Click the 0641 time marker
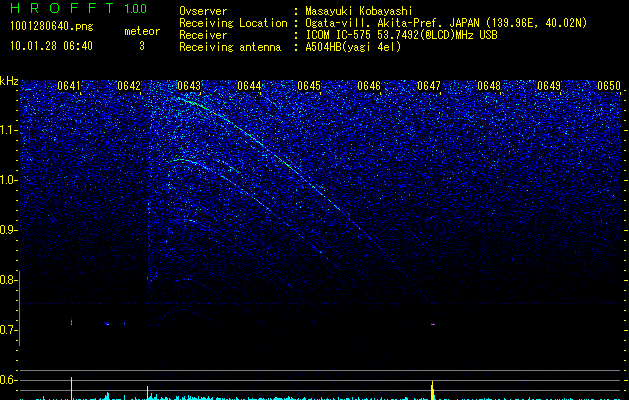This screenshot has width=629, height=400. click(x=69, y=86)
